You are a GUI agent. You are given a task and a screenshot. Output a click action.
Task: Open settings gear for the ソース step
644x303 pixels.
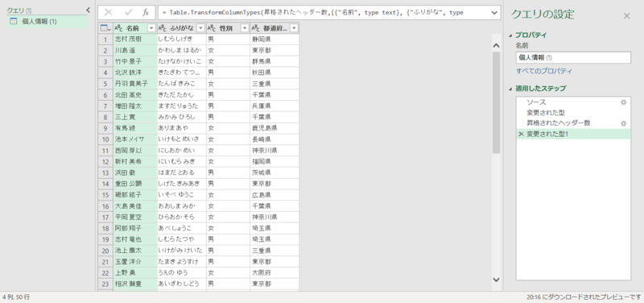tap(623, 102)
